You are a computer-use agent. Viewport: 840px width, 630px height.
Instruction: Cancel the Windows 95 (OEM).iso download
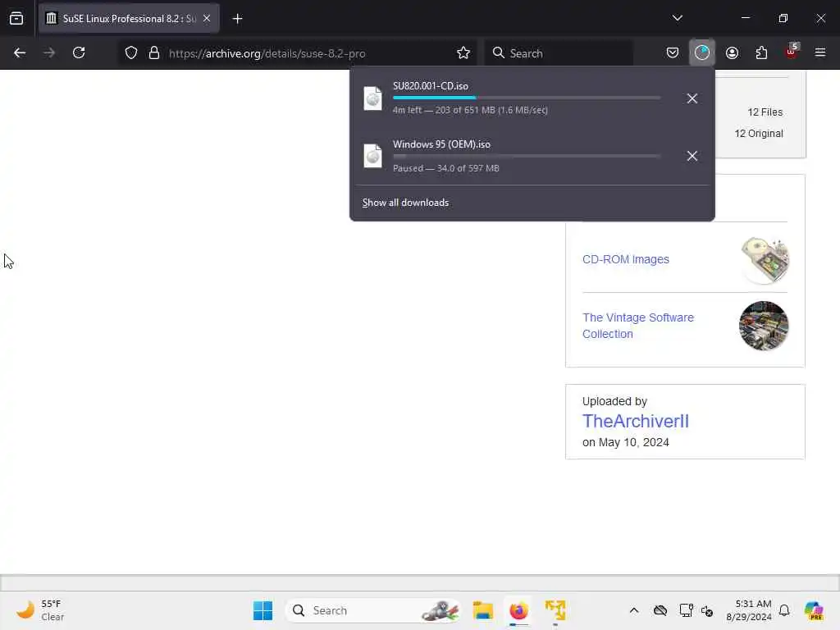692,156
